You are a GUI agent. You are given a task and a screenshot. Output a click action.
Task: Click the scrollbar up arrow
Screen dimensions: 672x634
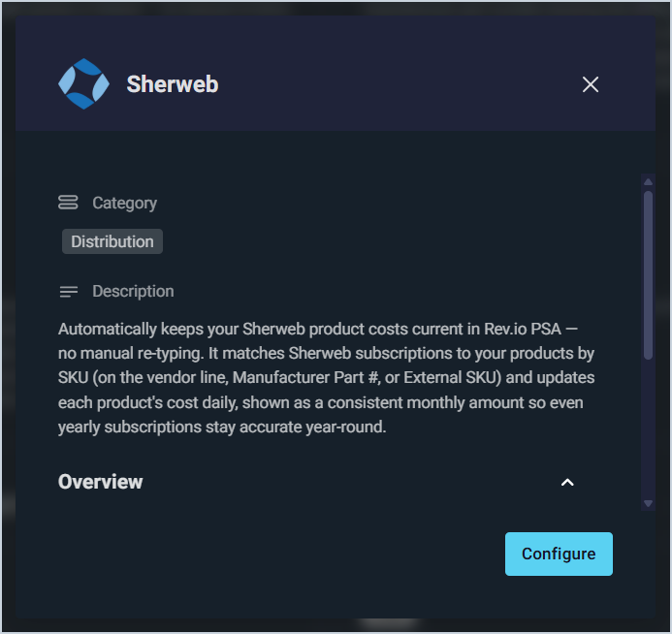click(648, 181)
